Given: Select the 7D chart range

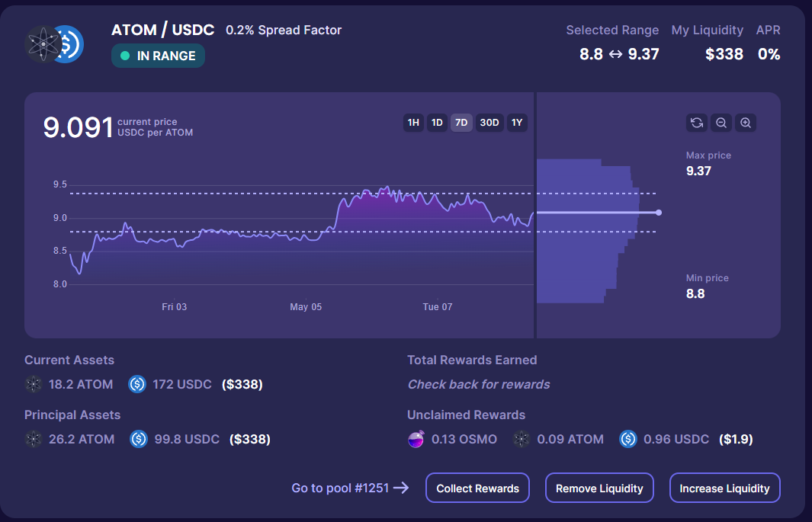Looking at the screenshot, I should coord(461,123).
